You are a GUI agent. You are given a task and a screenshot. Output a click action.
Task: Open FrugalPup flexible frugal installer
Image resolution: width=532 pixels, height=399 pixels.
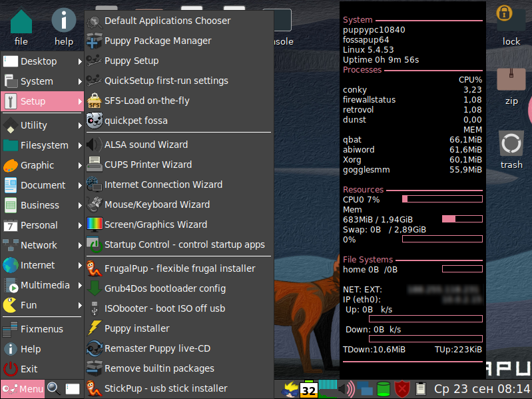pyautogui.click(x=179, y=268)
